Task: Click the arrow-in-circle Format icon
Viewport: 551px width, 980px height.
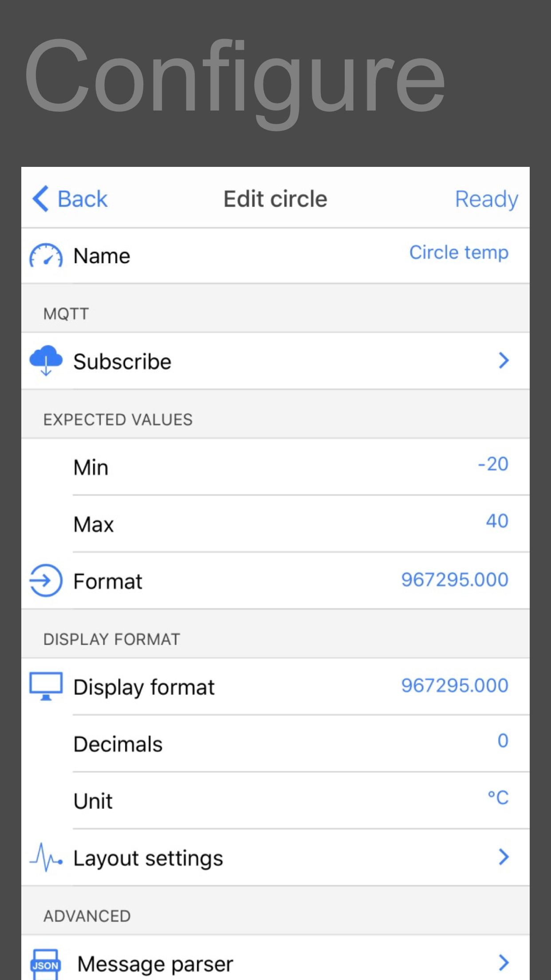Action: click(x=46, y=581)
